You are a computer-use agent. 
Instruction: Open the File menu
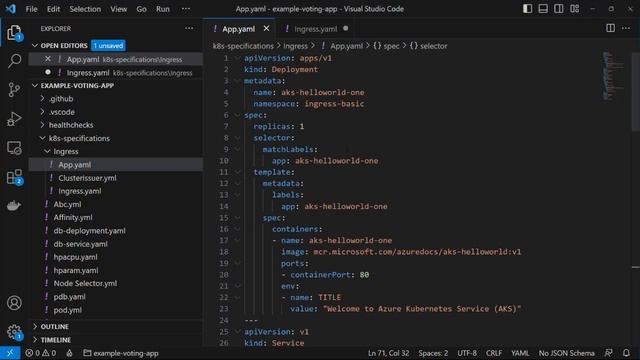click(x=31, y=9)
